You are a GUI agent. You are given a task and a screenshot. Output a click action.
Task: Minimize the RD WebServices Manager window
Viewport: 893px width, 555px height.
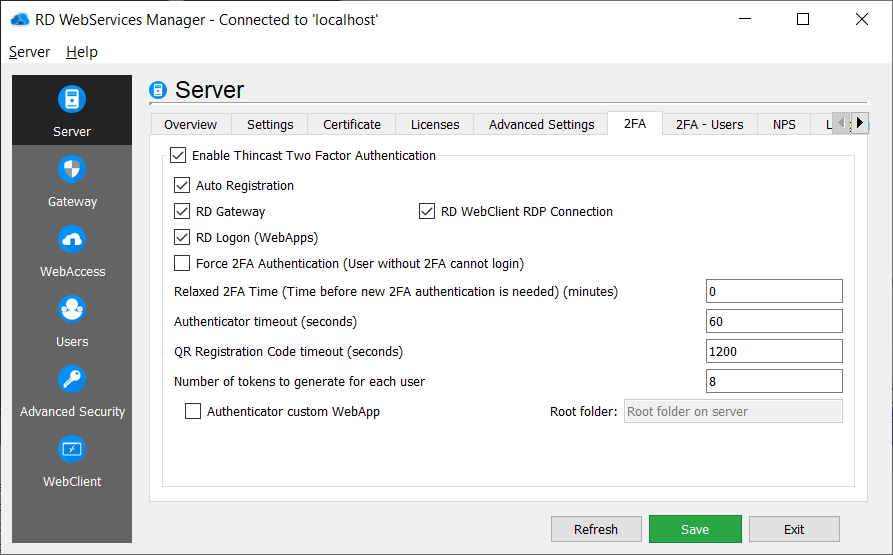pos(745,19)
